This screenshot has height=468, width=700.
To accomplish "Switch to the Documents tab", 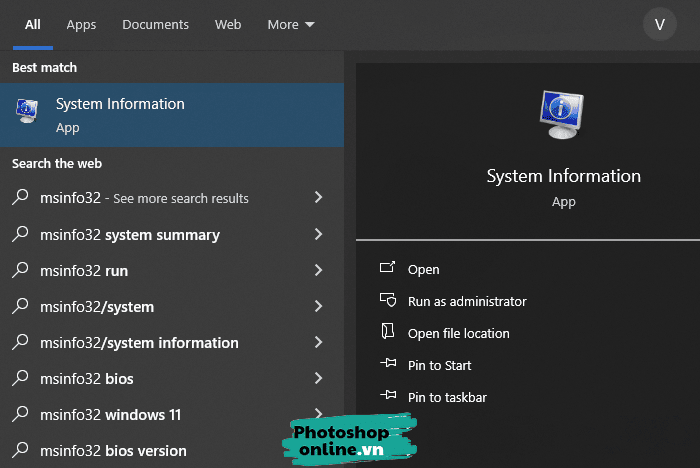I will [155, 25].
